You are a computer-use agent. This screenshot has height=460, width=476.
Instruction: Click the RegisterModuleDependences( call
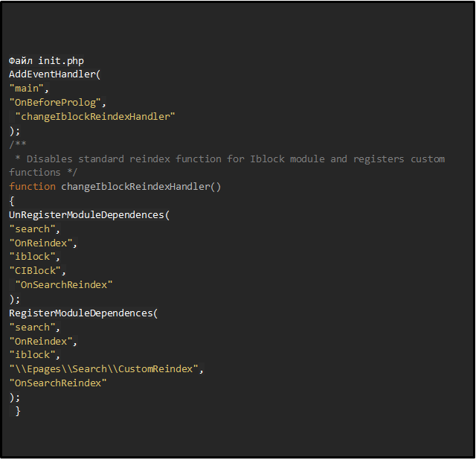pos(83,313)
